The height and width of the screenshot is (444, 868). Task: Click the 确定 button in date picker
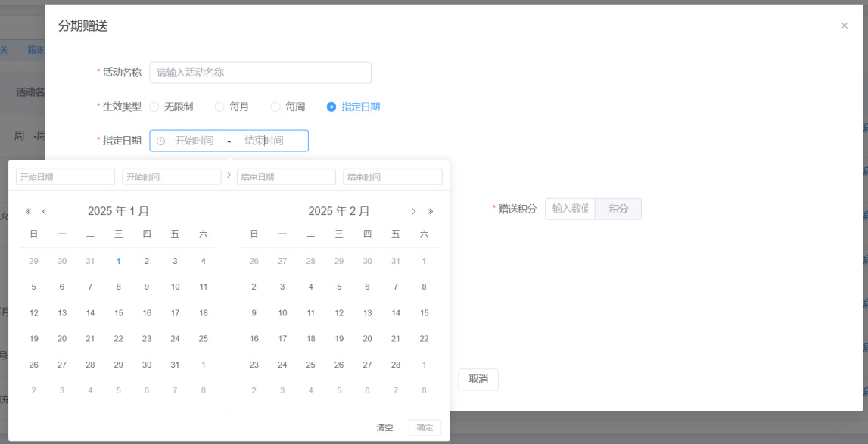point(425,427)
